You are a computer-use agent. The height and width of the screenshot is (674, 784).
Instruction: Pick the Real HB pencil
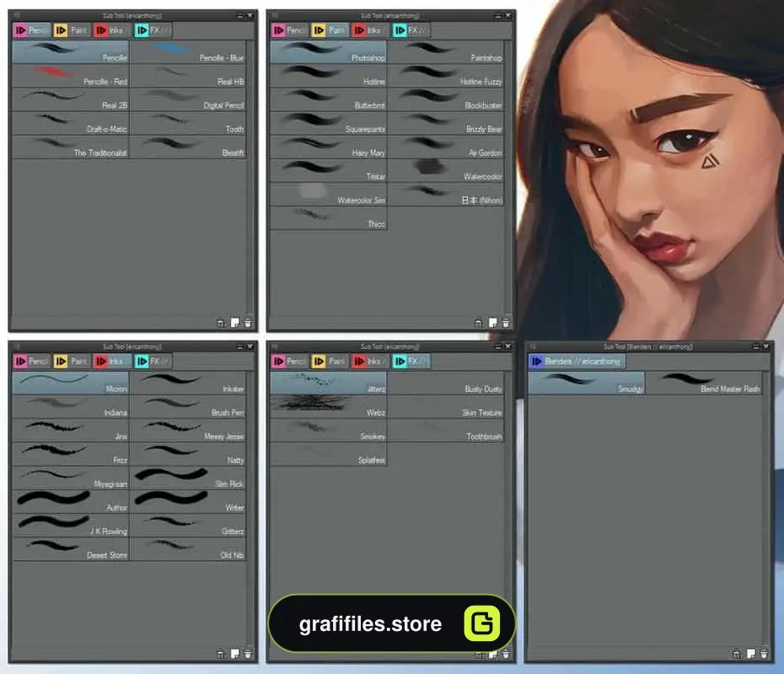coord(188,76)
